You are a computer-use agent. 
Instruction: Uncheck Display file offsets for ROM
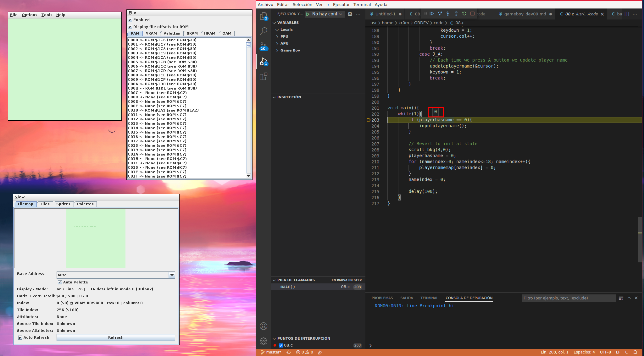coord(130,27)
